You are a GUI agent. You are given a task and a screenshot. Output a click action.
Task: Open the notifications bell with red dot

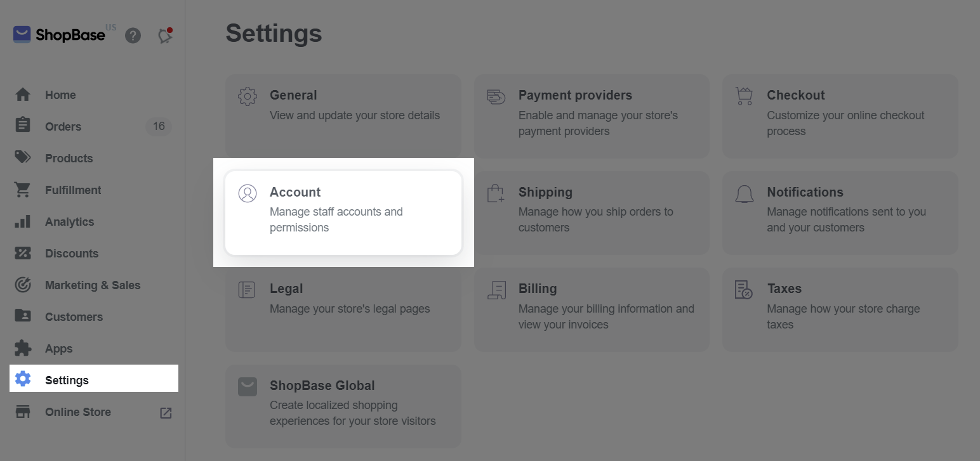[x=165, y=36]
